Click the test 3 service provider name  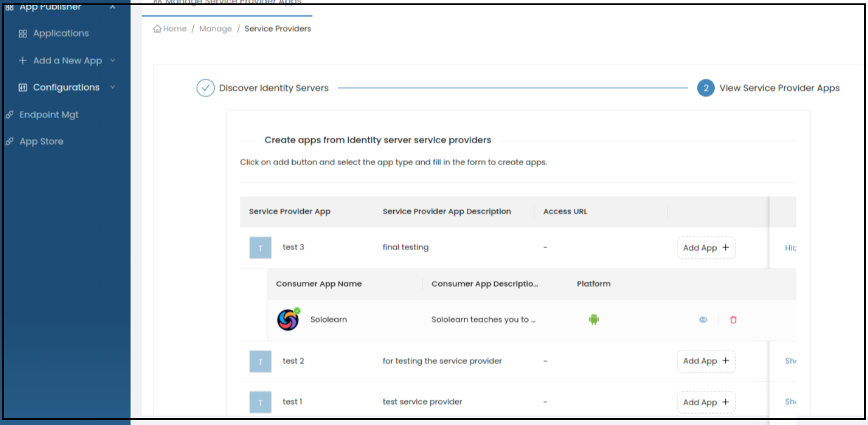click(293, 247)
